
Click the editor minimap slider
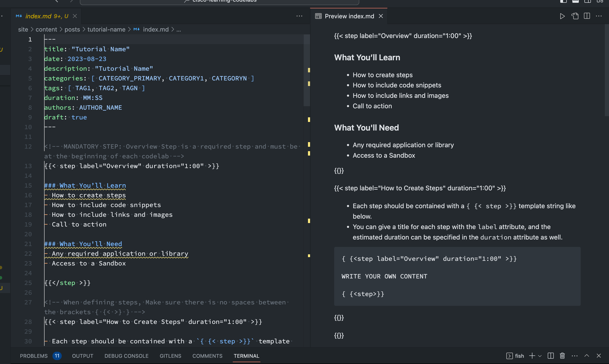point(307,70)
